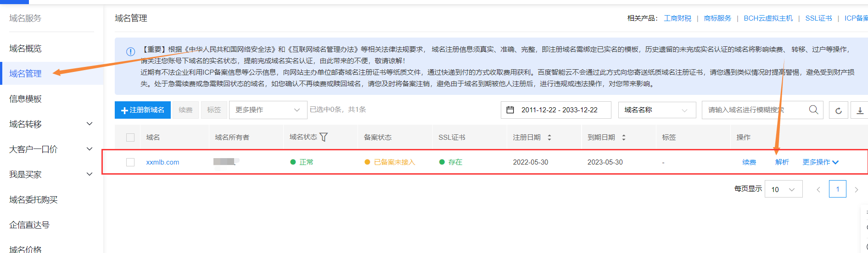This screenshot has width=868, height=253.
Task: Click the 标签 toolbar button
Action: (x=214, y=110)
